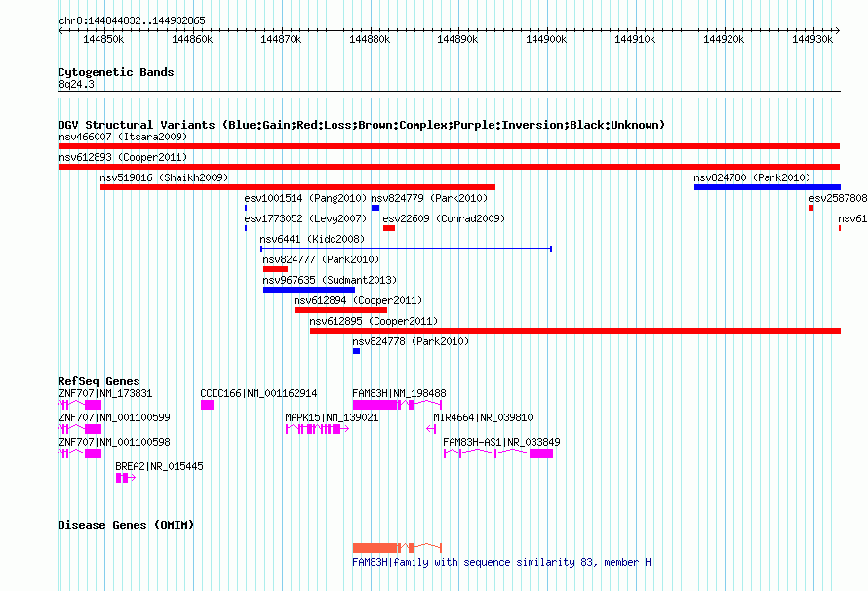Click the MIR4664|NR_039810 arrow glyph
Viewport: 868px width, 591px height.
431,429
